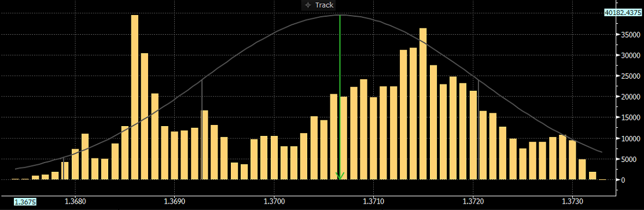Click the green arrowhead at the chart bottom
This screenshot has height=210, width=644.
coord(340,176)
